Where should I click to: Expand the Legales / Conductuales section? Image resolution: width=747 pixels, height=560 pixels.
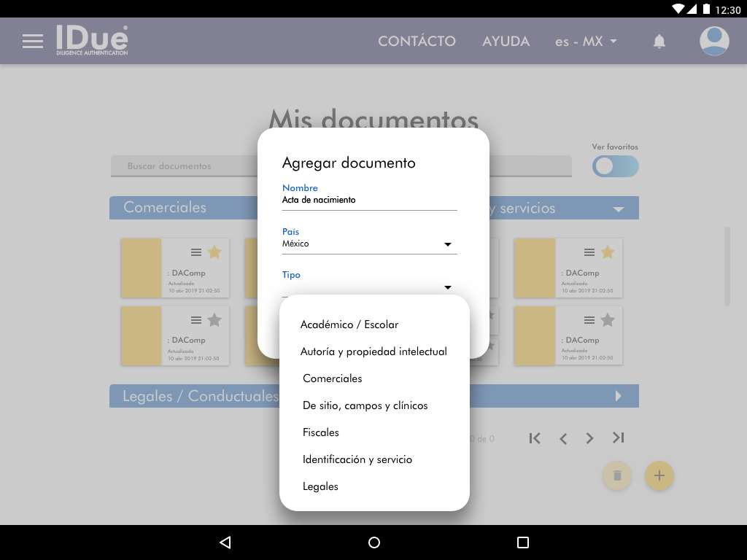pyautogui.click(x=619, y=396)
